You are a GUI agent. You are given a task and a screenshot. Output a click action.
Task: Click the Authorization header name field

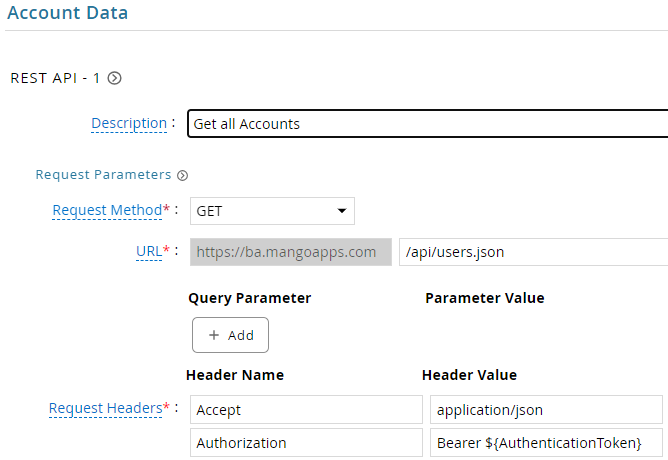click(306, 443)
